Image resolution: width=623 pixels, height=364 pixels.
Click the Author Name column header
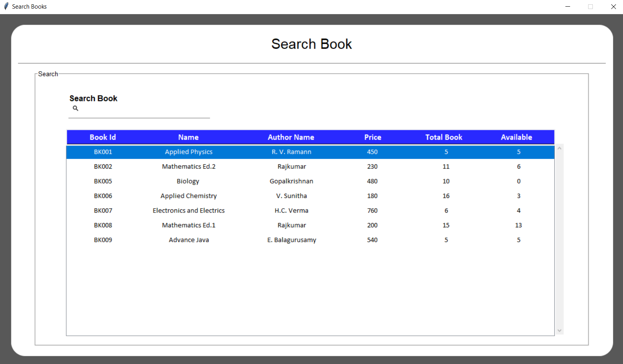291,137
